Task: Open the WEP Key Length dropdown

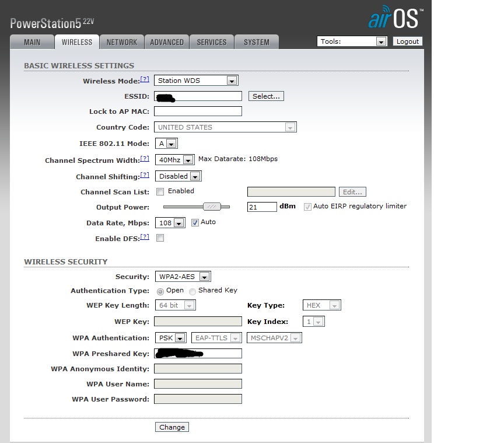Action: click(176, 305)
